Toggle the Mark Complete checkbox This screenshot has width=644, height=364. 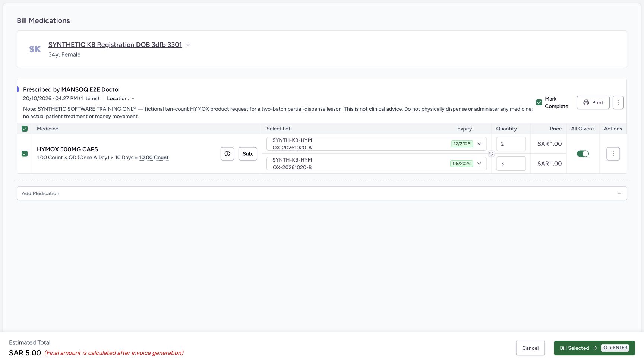pos(539,102)
